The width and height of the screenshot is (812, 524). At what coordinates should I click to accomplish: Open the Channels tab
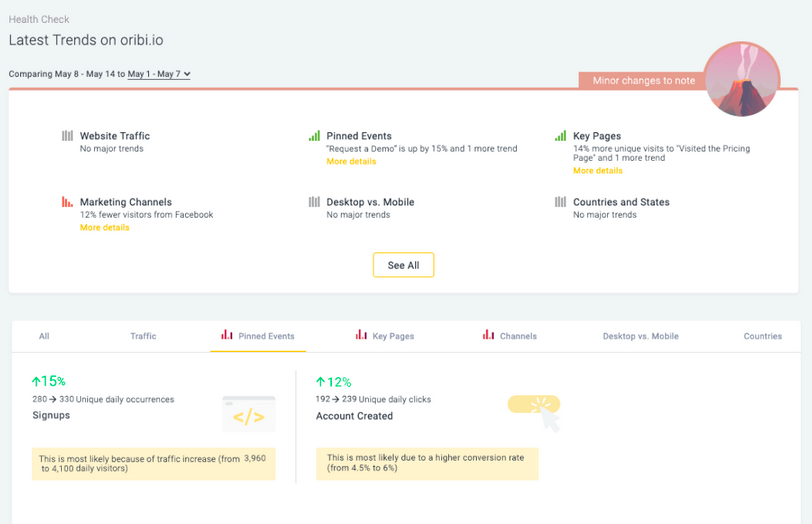pyautogui.click(x=510, y=336)
